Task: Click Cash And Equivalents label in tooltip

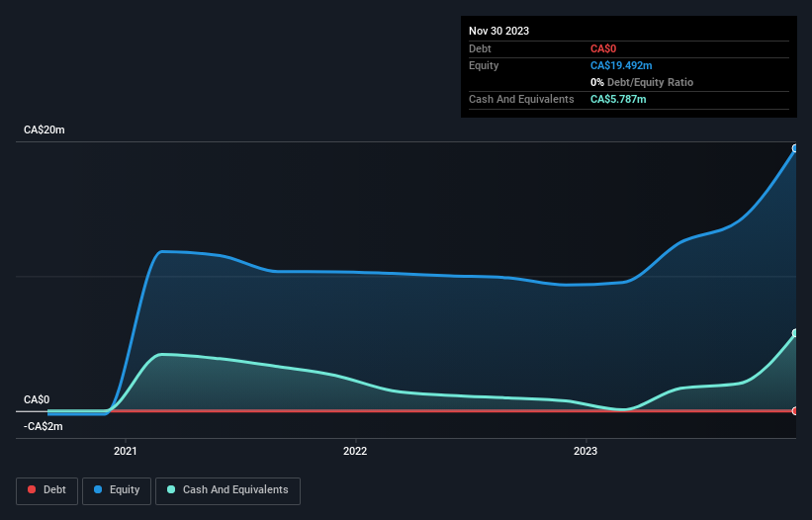Action: pyautogui.click(x=521, y=99)
